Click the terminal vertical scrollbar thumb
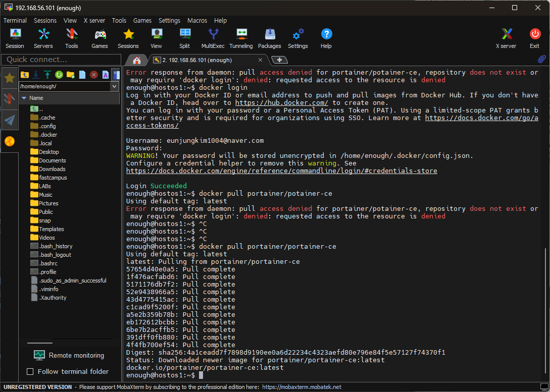Viewport: 550px width, 392px height. coord(545,312)
